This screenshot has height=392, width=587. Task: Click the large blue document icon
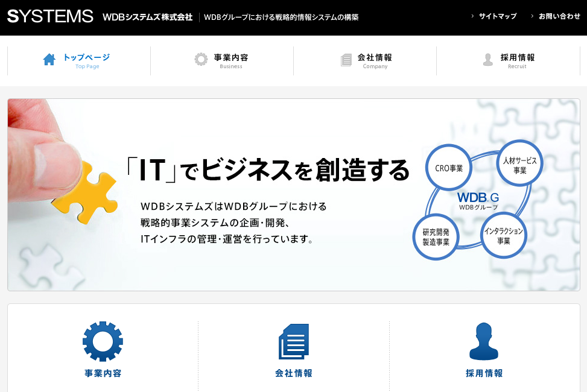tap(294, 341)
